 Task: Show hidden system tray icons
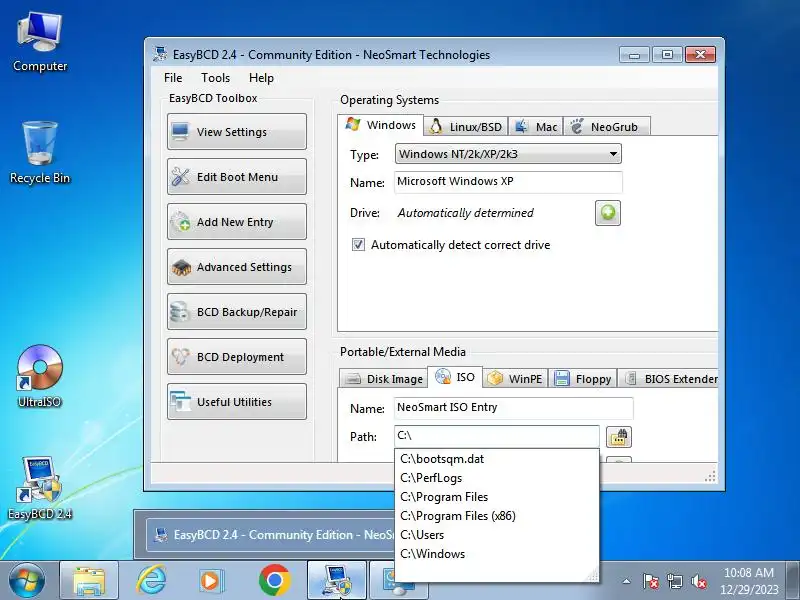(627, 581)
